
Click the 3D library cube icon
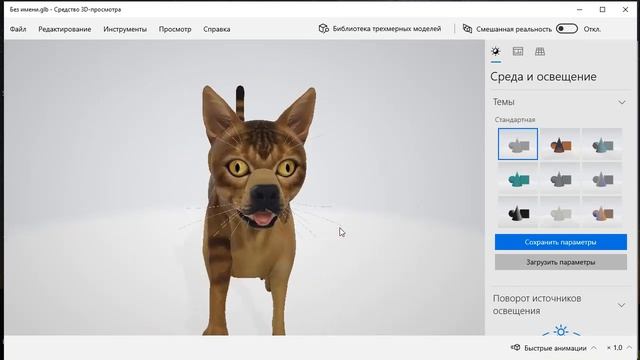[324, 29]
